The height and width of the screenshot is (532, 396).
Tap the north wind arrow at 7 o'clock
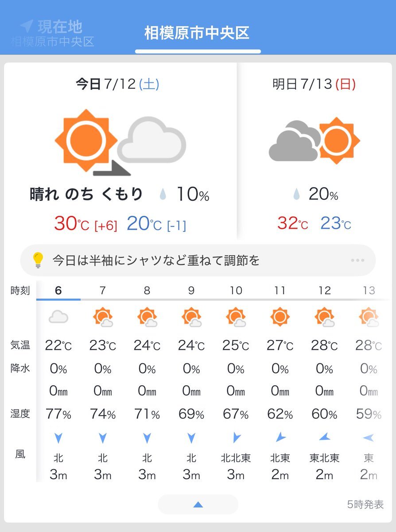point(103,438)
